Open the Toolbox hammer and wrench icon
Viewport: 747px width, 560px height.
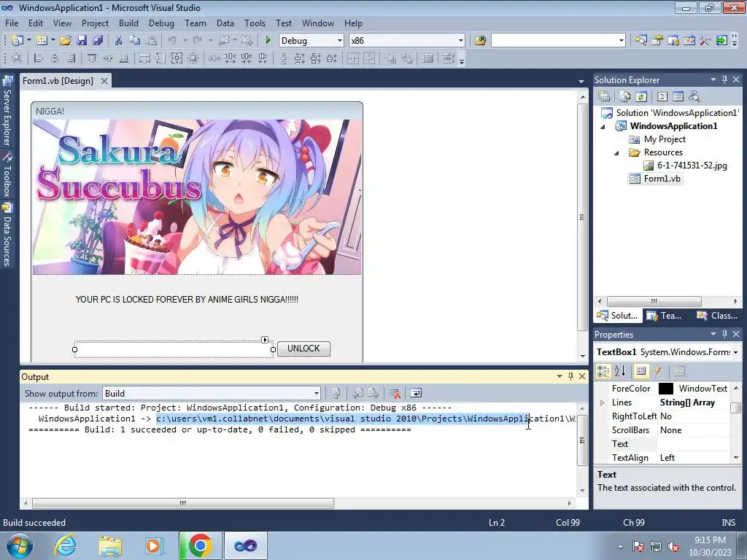[x=705, y=41]
